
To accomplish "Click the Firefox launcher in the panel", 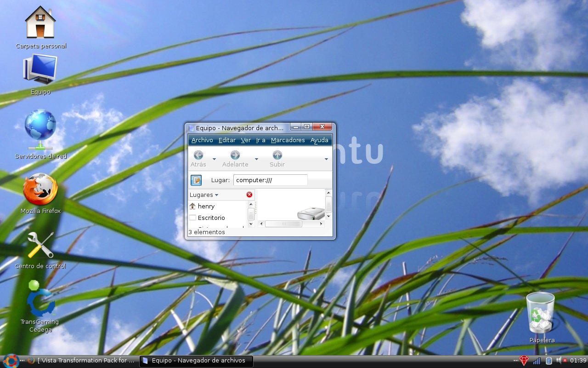I will coord(31,361).
